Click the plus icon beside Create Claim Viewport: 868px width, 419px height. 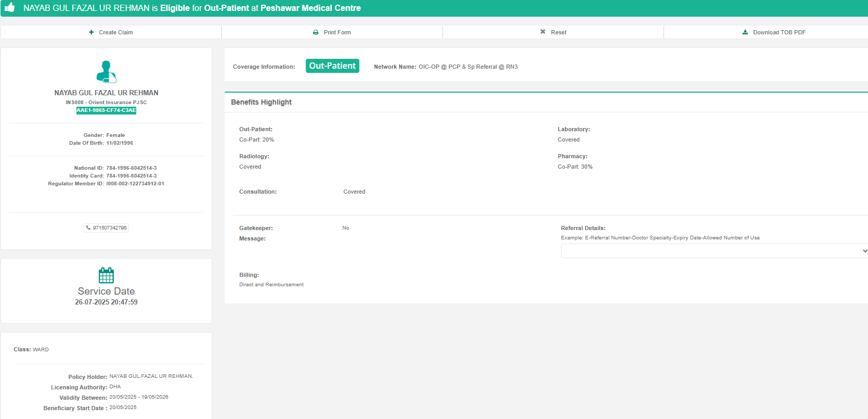(x=92, y=32)
